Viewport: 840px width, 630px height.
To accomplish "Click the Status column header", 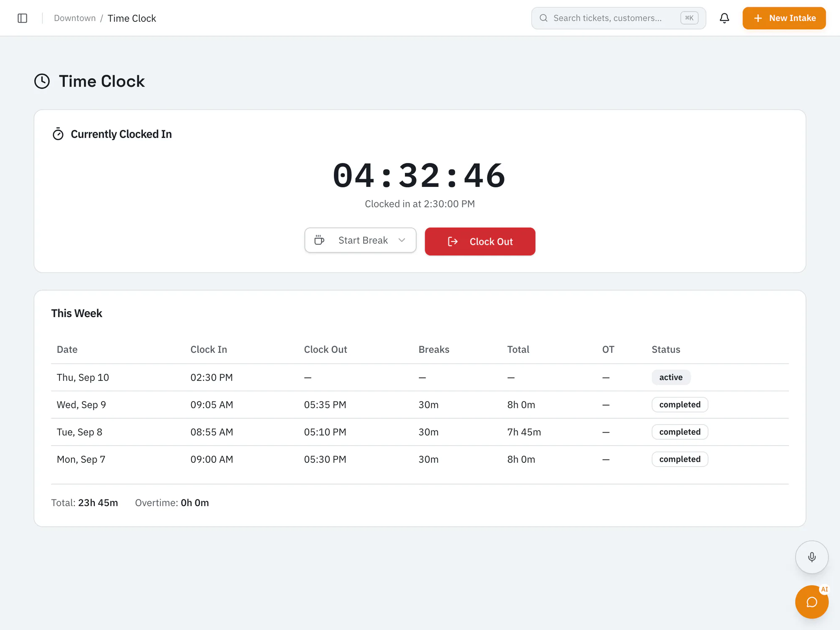I will (666, 349).
